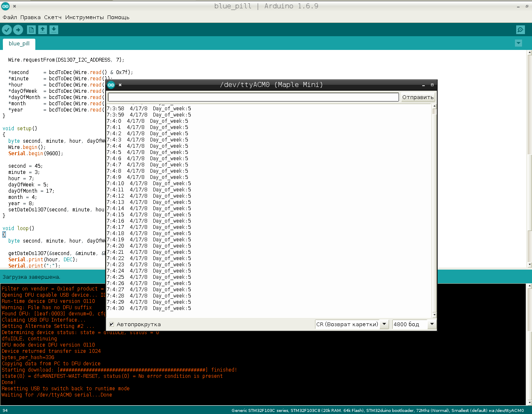Click the console scrollbar down arrow

click(530, 402)
